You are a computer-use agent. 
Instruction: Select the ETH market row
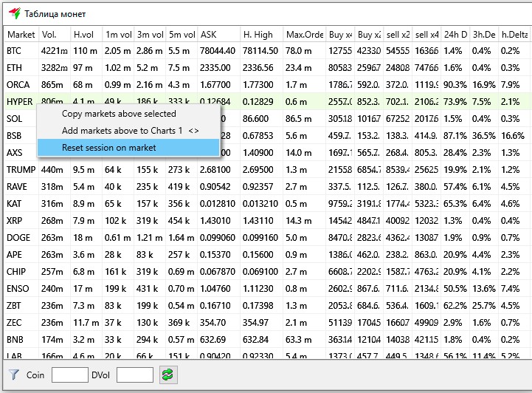[x=15, y=68]
